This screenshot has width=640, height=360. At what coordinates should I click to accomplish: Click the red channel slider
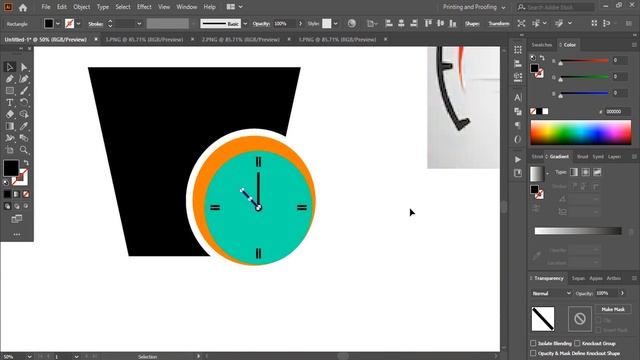584,61
